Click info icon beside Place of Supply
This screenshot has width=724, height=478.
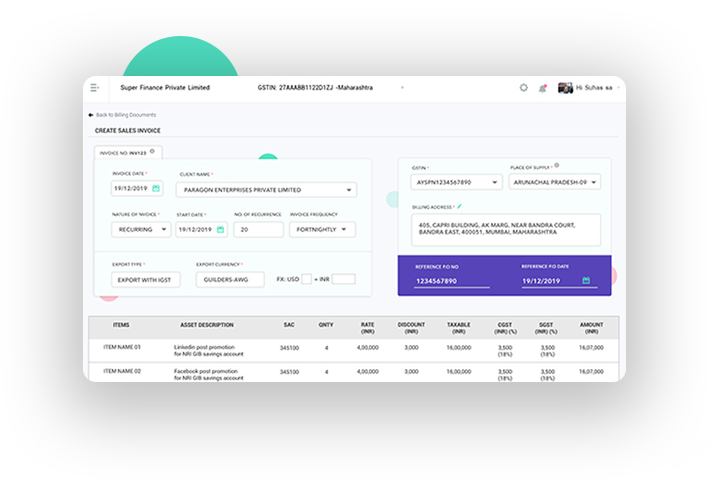click(556, 165)
